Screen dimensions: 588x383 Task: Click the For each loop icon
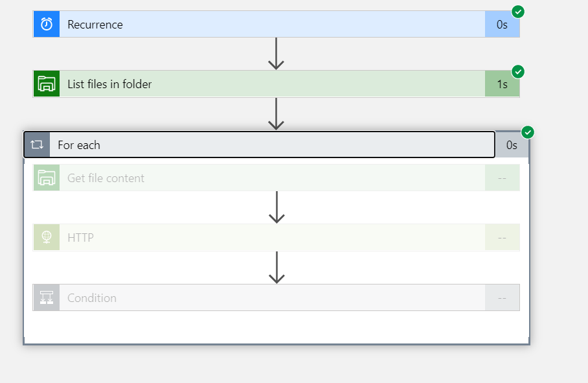[x=37, y=145]
